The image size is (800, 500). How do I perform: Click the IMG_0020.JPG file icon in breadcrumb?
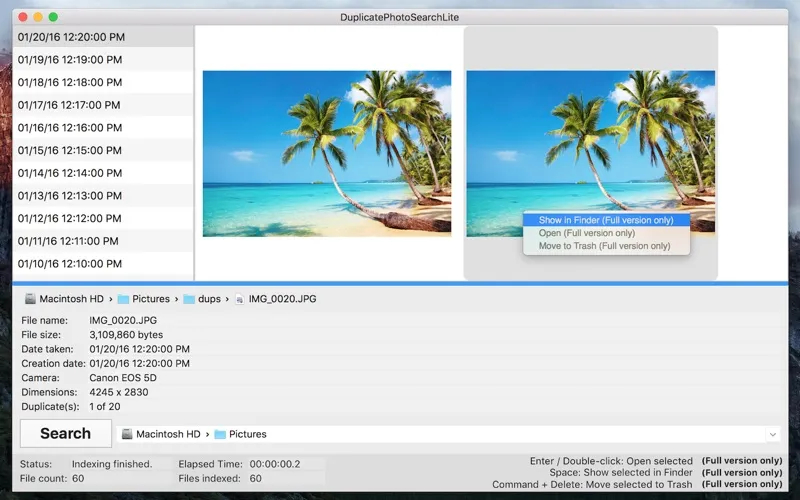tap(239, 299)
